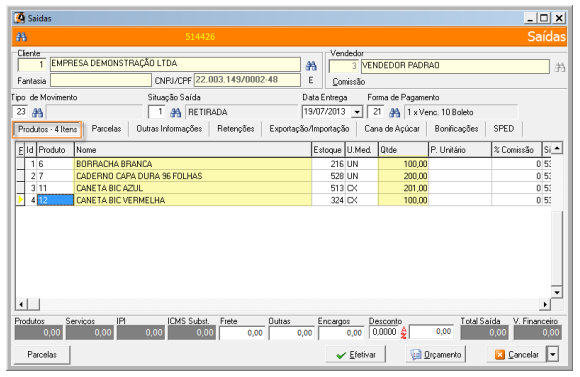Click the Cancelar button
The image size is (580, 377).
(x=517, y=355)
